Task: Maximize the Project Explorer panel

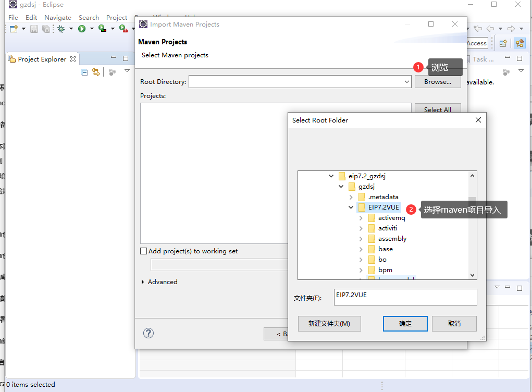Action: coord(126,58)
